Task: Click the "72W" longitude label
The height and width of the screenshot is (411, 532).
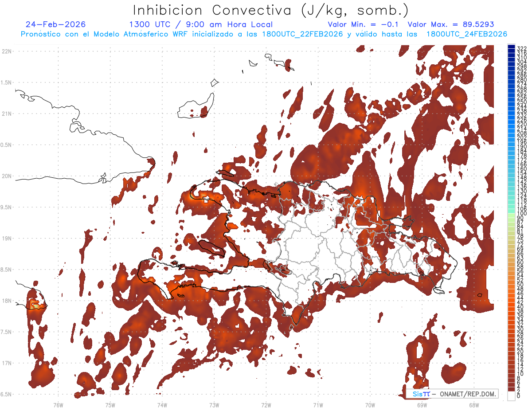Action: (266, 405)
